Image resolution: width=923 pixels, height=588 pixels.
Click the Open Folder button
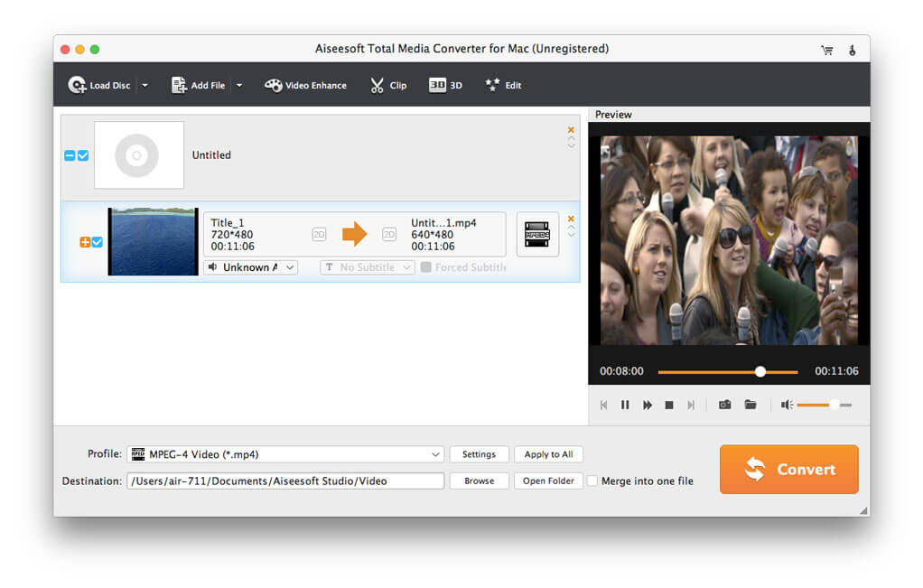(548, 481)
